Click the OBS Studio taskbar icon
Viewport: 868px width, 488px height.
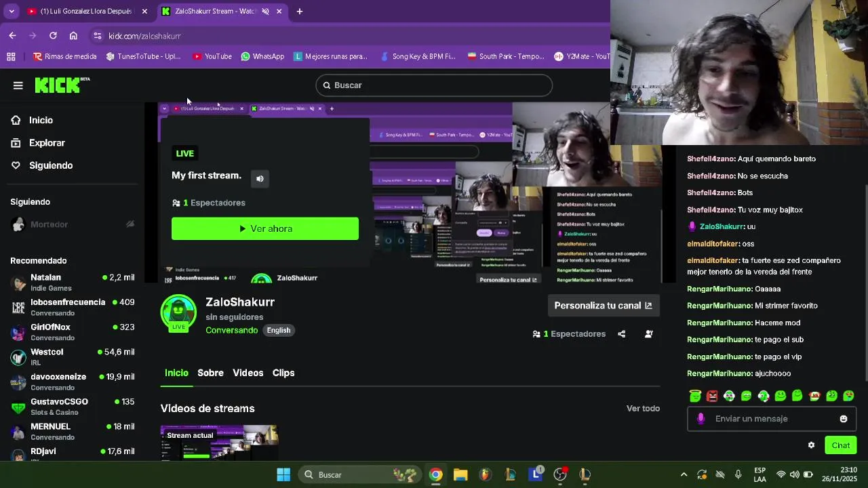coord(560,474)
